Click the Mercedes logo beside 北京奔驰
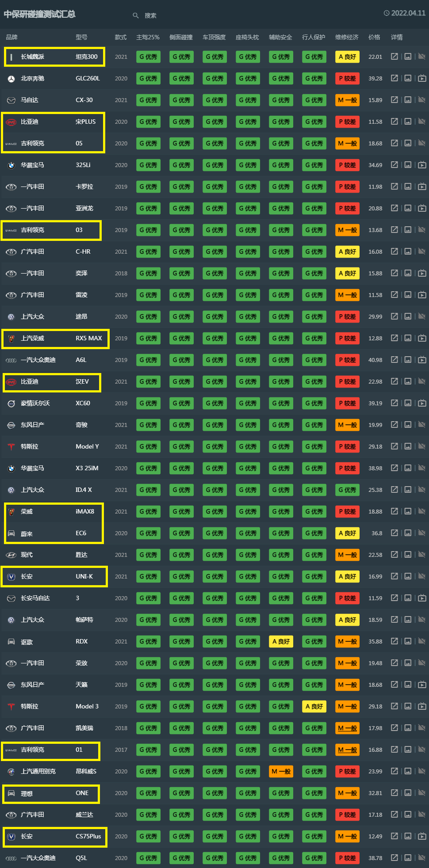The width and height of the screenshot is (429, 868). click(11, 79)
